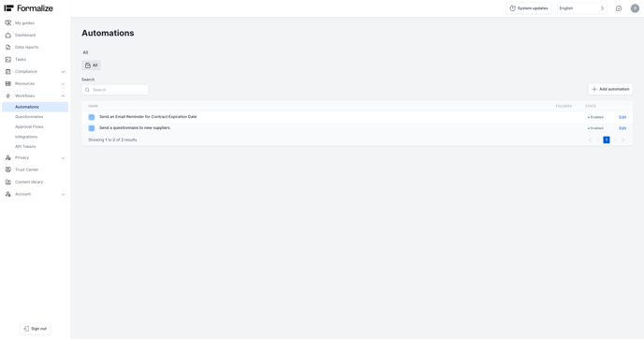
Task: Click the Search input field
Action: (115, 90)
